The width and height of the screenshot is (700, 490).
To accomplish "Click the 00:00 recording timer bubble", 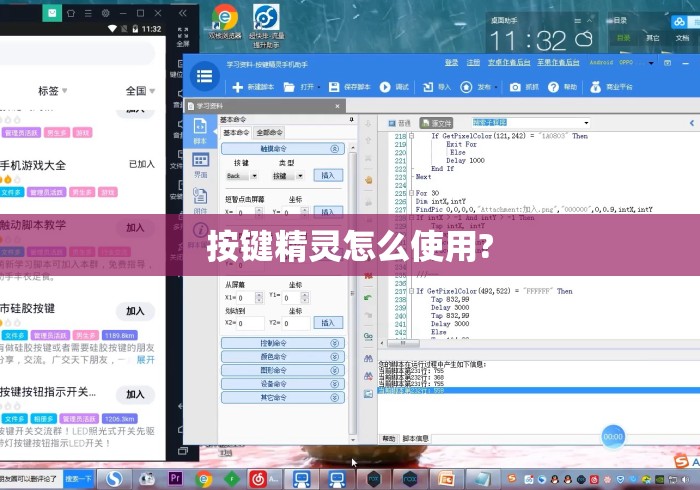I will pos(613,436).
